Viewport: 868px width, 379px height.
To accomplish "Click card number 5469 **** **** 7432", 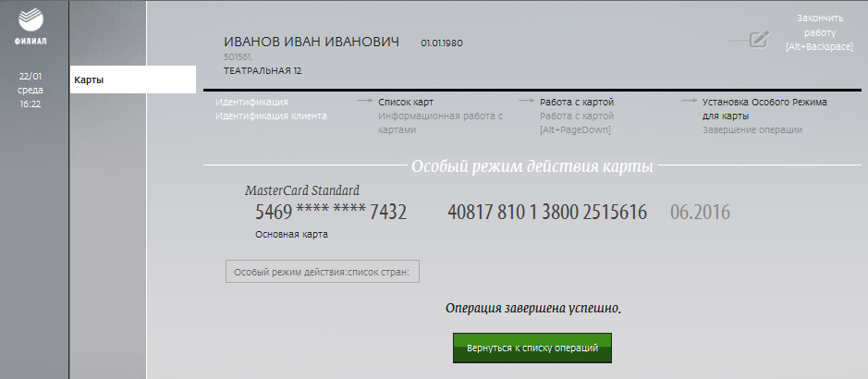I will tap(331, 213).
